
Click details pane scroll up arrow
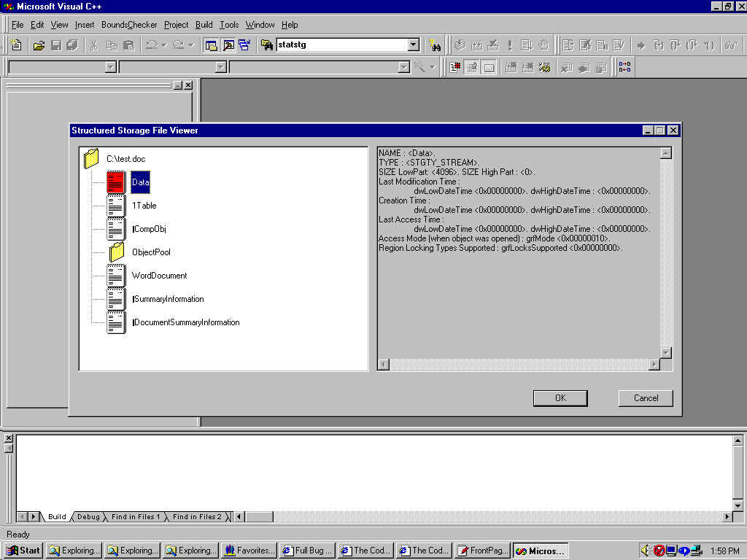tap(666, 153)
